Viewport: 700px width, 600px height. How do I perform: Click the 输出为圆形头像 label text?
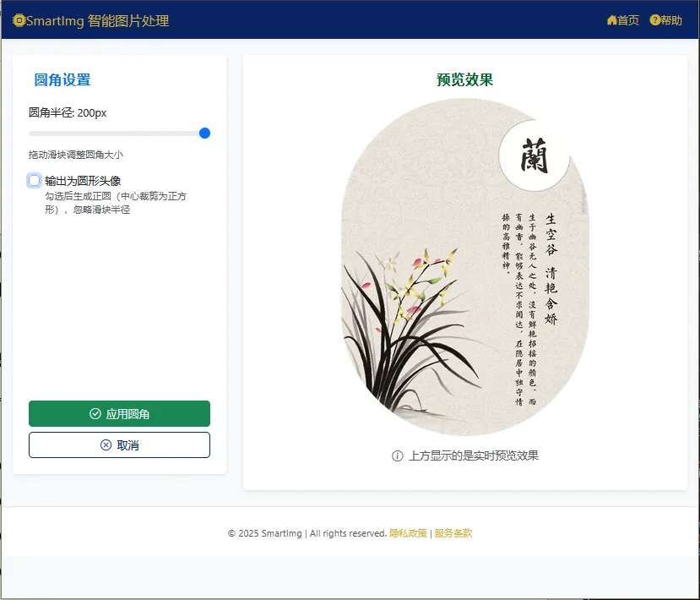[x=83, y=181]
